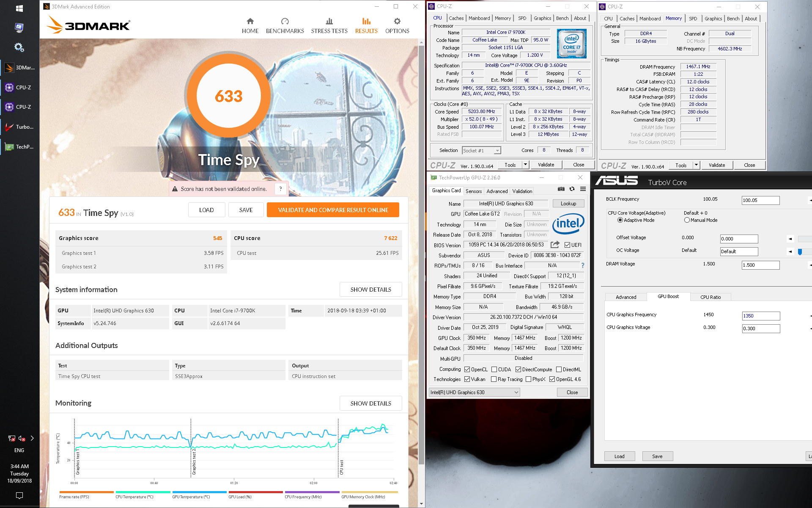Take GPU-Z screenshot with camera icon

click(561, 189)
